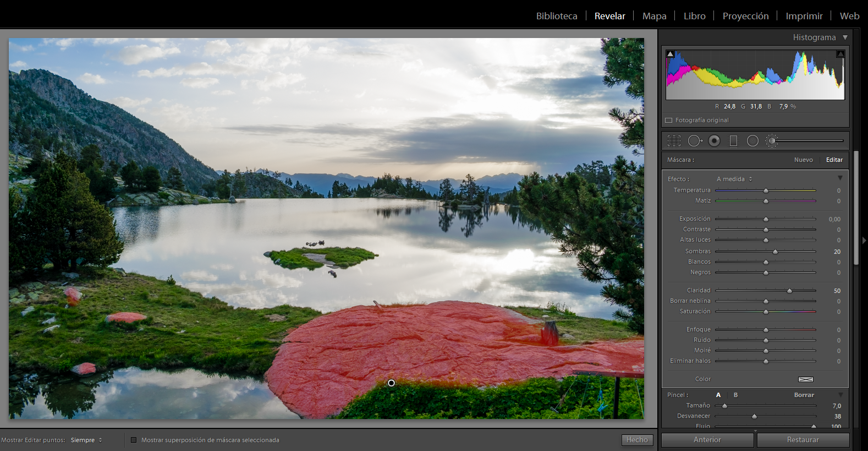Screen dimensions: 868x451
Task: Select the Radial filter tool
Action: tap(752, 141)
